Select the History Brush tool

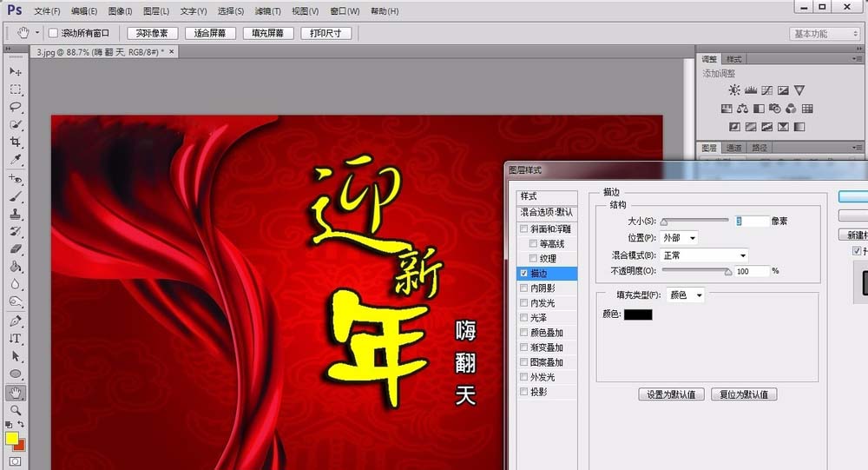click(x=16, y=232)
